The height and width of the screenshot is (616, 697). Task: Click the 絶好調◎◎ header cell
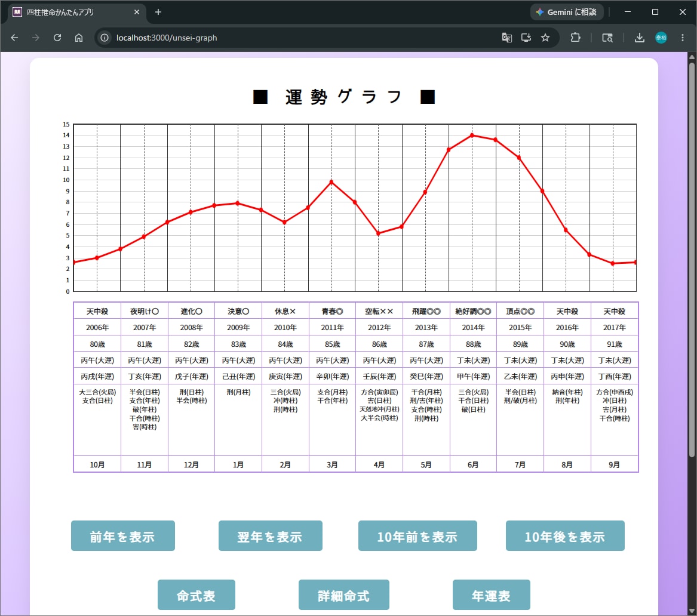[x=473, y=312]
